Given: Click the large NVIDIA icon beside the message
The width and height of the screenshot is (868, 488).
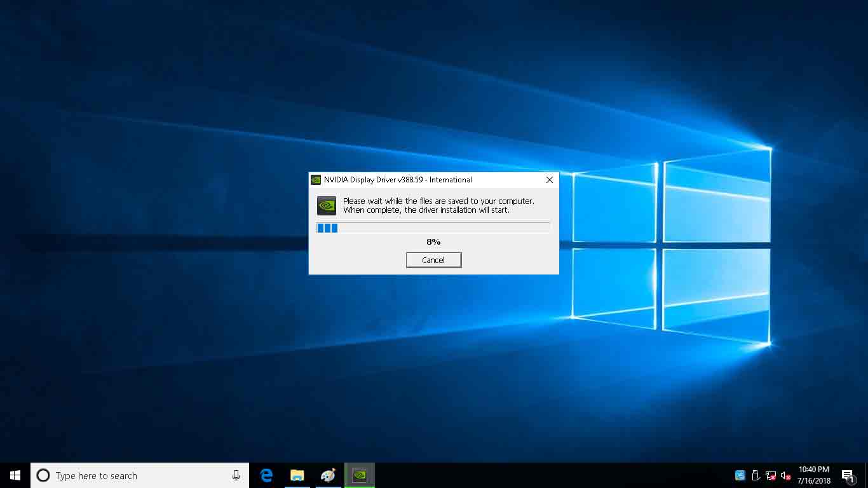Looking at the screenshot, I should tap(327, 206).
